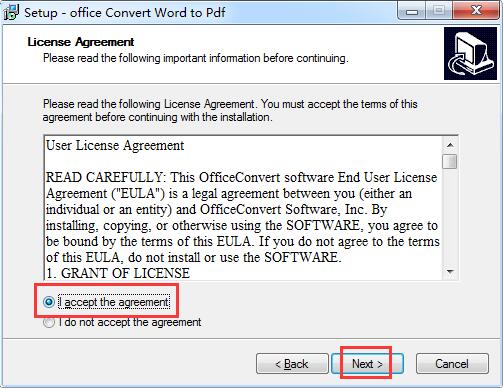Image resolution: width=503 pixels, height=388 pixels.
Task: Click the license scrollbar up arrow
Action: coord(450,145)
